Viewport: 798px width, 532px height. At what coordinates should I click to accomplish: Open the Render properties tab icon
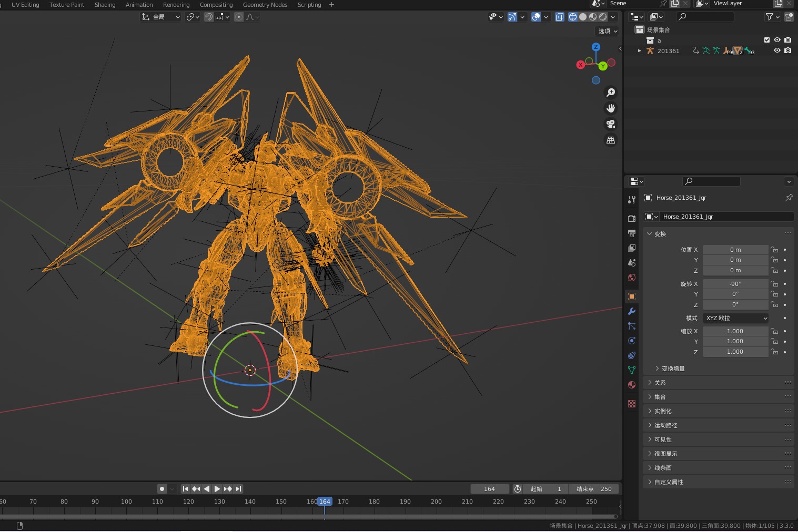632,218
